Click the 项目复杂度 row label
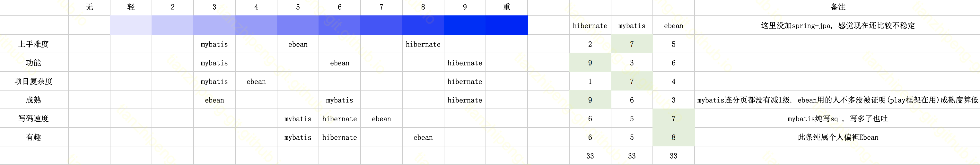 pos(34,81)
